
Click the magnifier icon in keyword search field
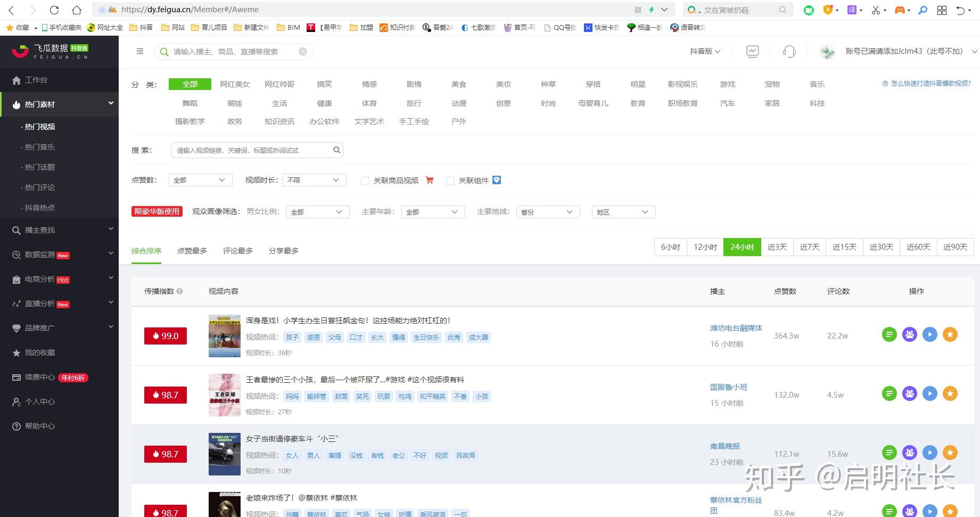pyautogui.click(x=336, y=150)
